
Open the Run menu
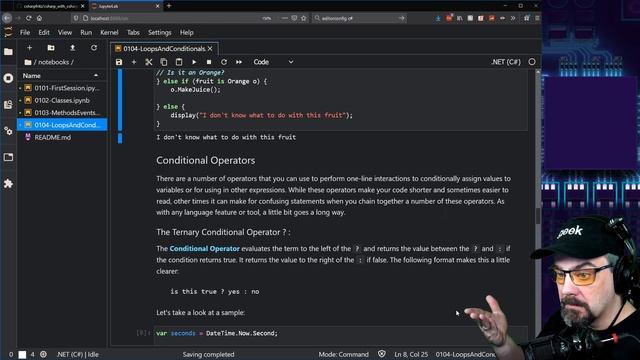click(86, 32)
